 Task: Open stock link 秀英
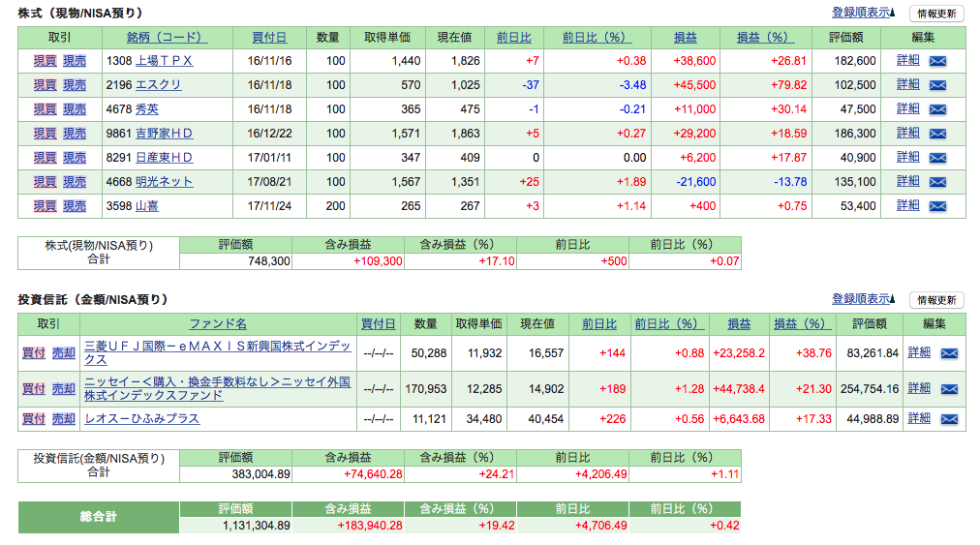pos(147,109)
